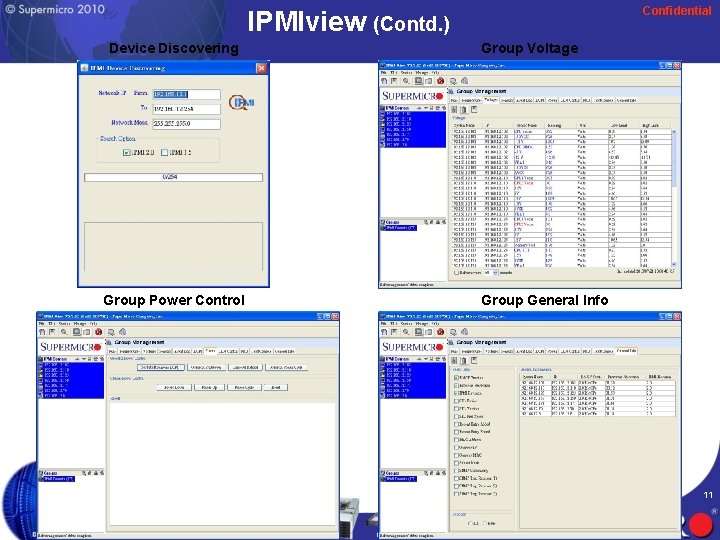The height and width of the screenshot is (540, 720).
Task: Tick the Subnet Mask checkbox in Group General Info
Action: coord(456,463)
